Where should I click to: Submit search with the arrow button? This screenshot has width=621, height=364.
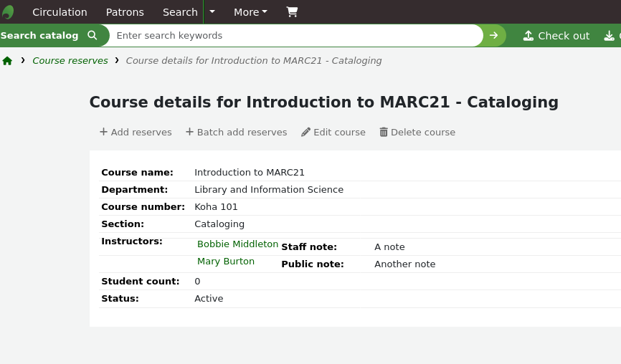(x=493, y=35)
